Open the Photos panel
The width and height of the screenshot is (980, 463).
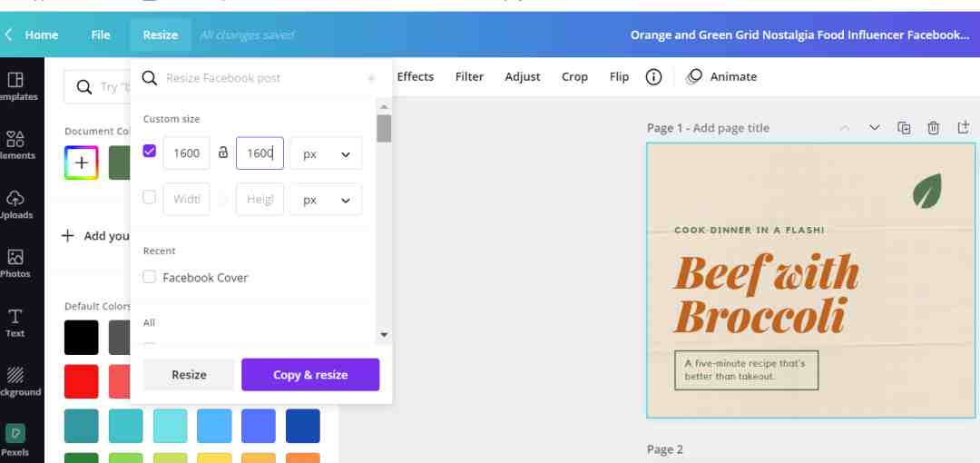tap(15, 263)
